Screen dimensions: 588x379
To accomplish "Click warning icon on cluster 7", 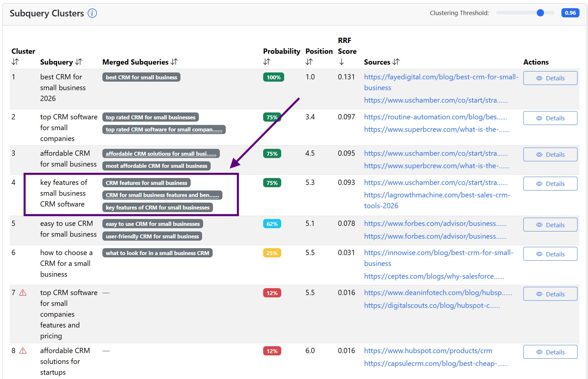I will pos(23,292).
